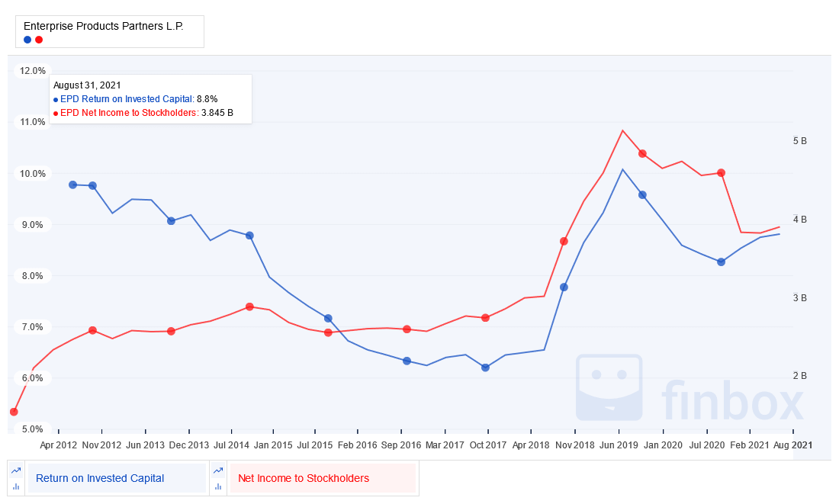
Task: Click the finbox watermark text
Action: [732, 400]
